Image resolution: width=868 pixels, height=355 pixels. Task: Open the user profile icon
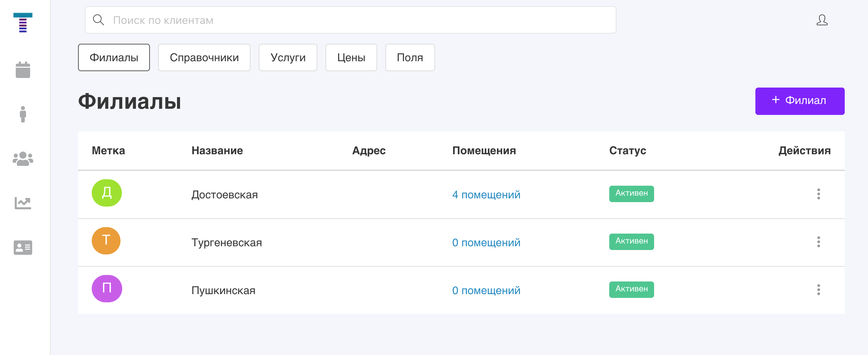[822, 20]
